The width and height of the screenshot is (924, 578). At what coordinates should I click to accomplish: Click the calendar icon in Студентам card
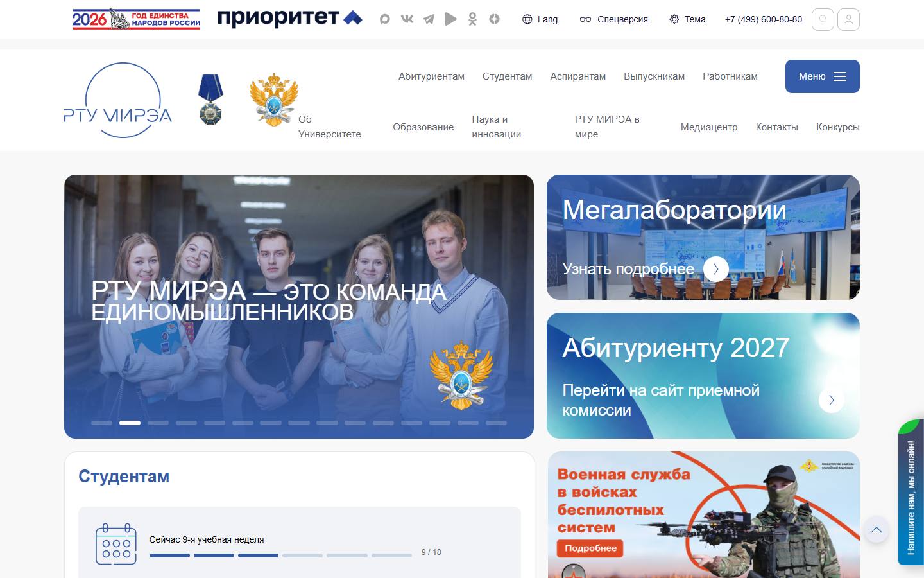116,545
